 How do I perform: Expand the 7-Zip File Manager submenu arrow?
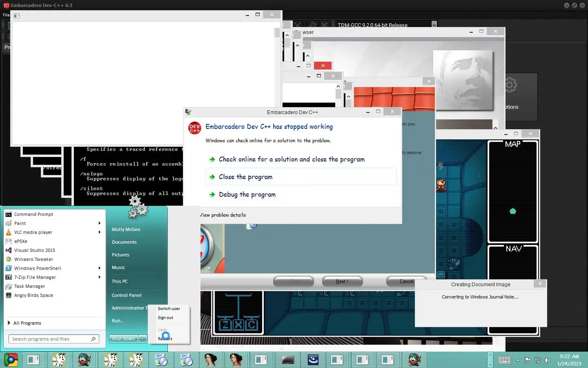pos(100,277)
